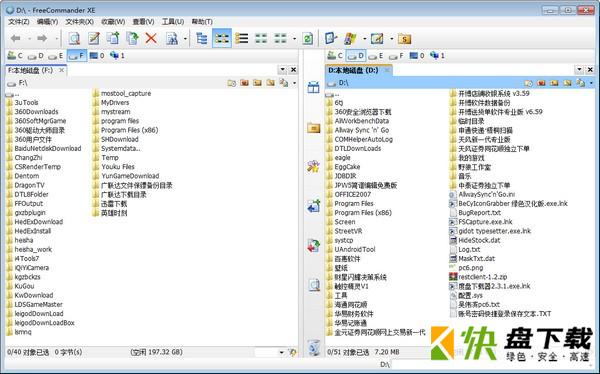Click the blue columns icon in the splitter bar

coord(313,88)
